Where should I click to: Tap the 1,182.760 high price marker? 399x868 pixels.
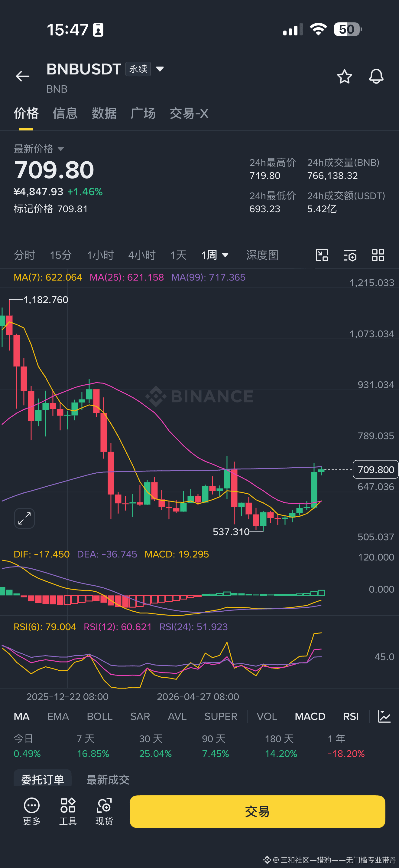click(x=46, y=300)
